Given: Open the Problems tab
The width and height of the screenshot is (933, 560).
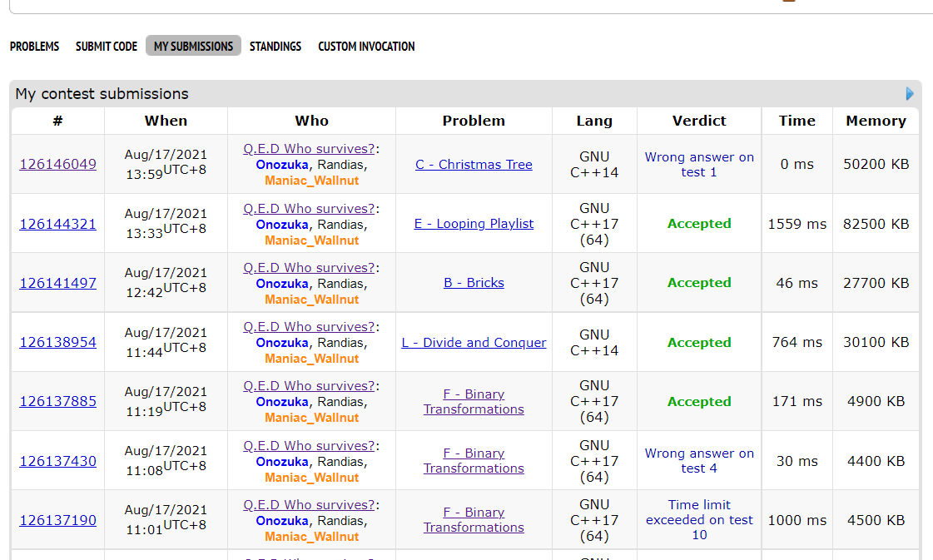Looking at the screenshot, I should (34, 47).
